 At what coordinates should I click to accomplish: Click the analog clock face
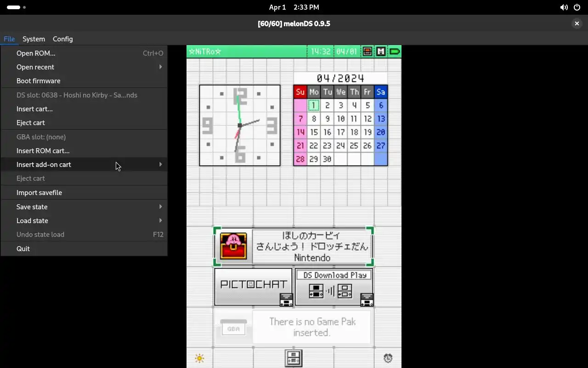coord(240,125)
